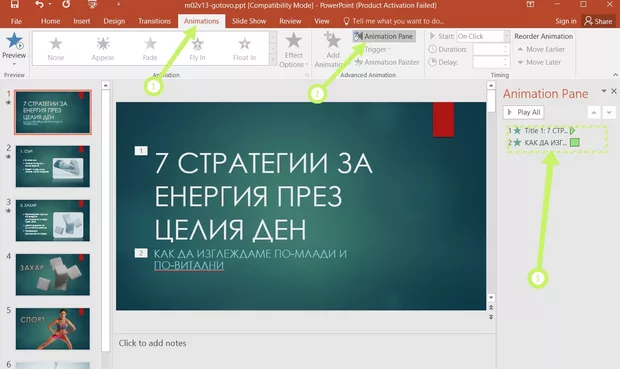Viewport: 620px width, 369px height.
Task: Select slide 4 thumbnail ЗАХАР
Action: point(53,274)
